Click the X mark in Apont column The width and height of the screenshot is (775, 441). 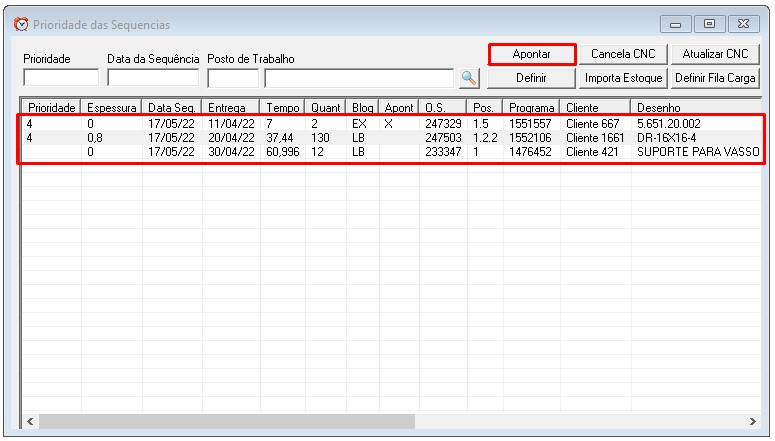pyautogui.click(x=388, y=124)
